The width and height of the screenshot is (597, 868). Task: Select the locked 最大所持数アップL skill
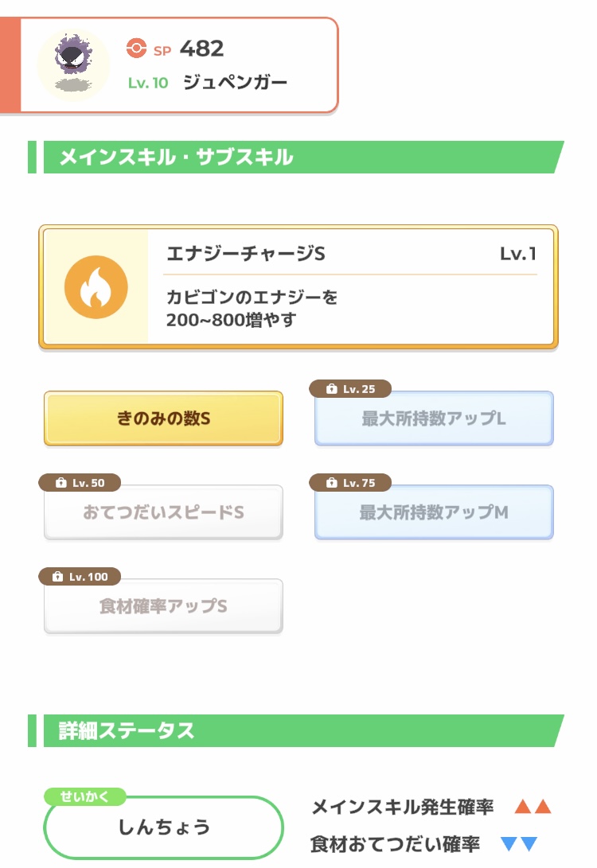pyautogui.click(x=434, y=418)
